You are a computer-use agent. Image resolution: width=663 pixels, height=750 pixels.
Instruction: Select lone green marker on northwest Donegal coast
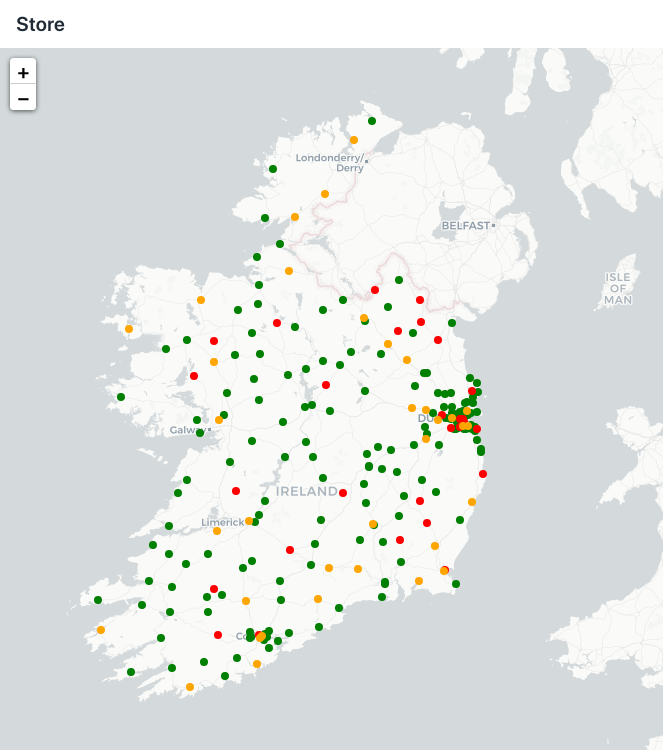click(x=272, y=169)
